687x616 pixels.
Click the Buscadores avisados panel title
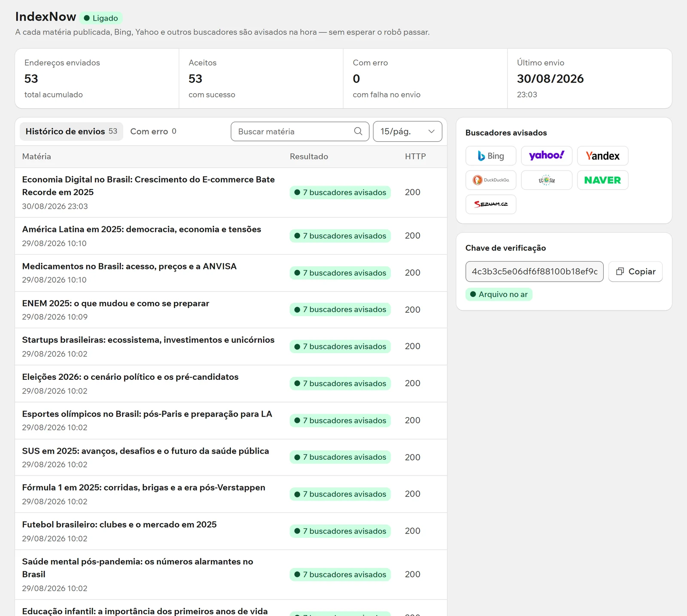pyautogui.click(x=506, y=133)
